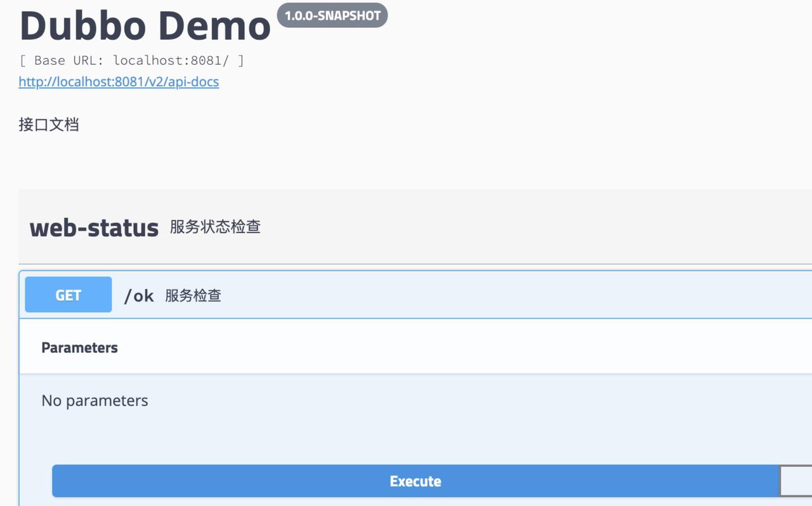
Task: Click the 1.0.0-SNAPSHOT version badge
Action: click(332, 16)
